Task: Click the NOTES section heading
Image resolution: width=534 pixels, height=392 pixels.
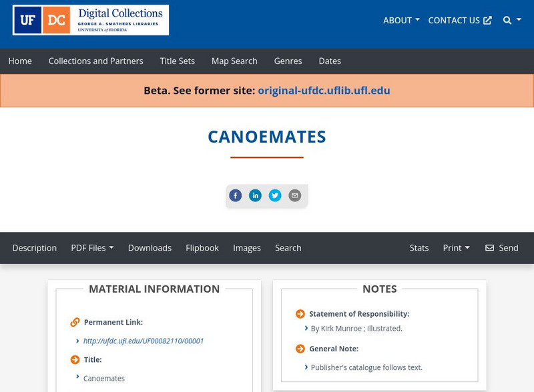Action: [x=380, y=289]
